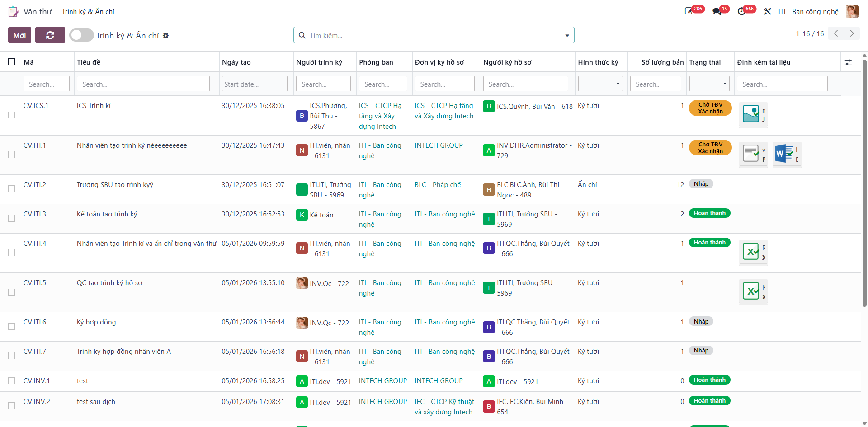Open BLC - Pháp chế link
The height and width of the screenshot is (427, 868).
pos(438,185)
